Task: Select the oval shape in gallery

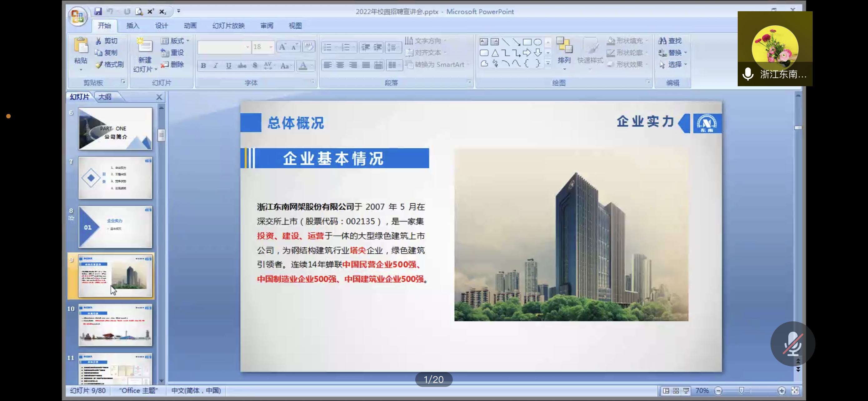Action: click(x=538, y=42)
